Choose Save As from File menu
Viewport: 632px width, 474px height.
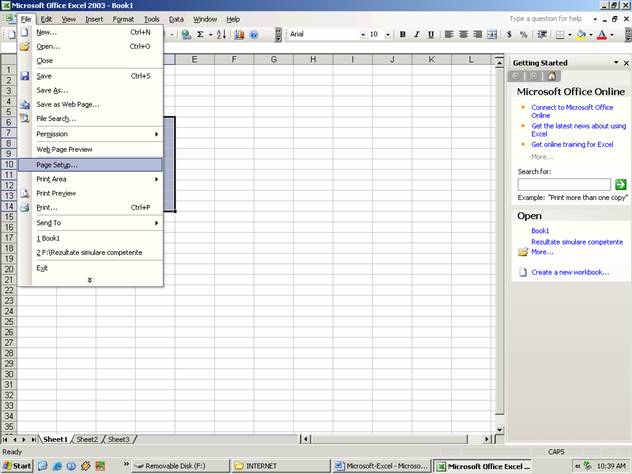[x=90, y=90]
